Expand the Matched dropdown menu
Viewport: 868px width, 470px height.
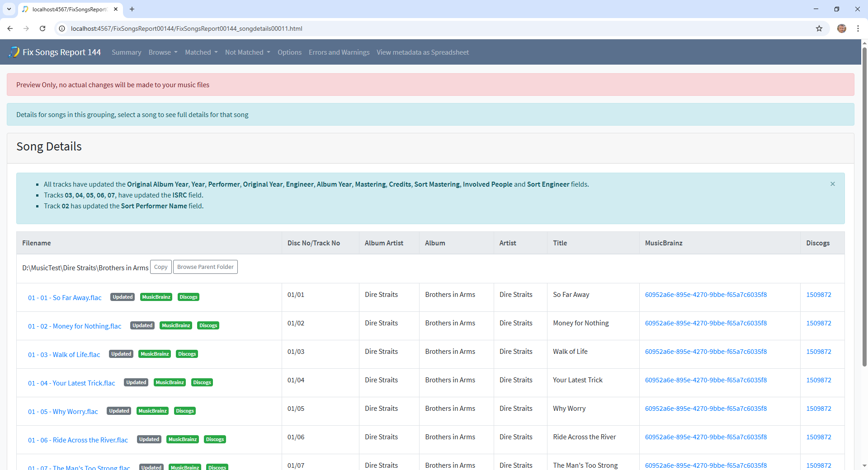click(201, 52)
